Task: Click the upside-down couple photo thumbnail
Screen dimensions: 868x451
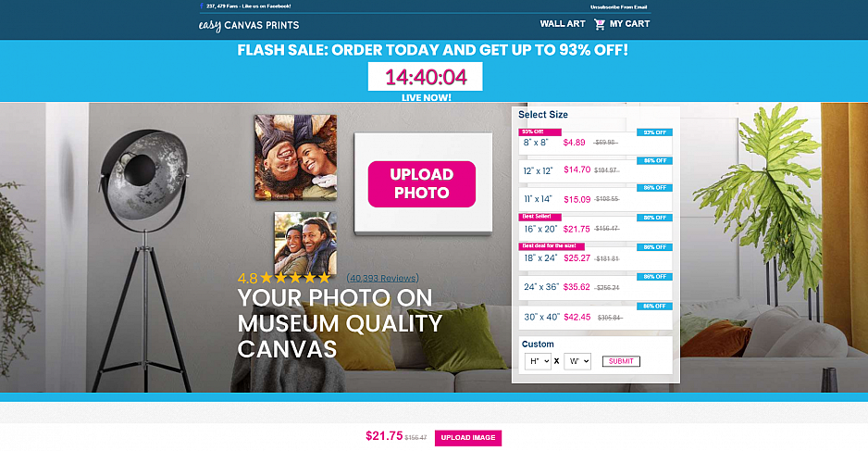Action: click(x=295, y=157)
